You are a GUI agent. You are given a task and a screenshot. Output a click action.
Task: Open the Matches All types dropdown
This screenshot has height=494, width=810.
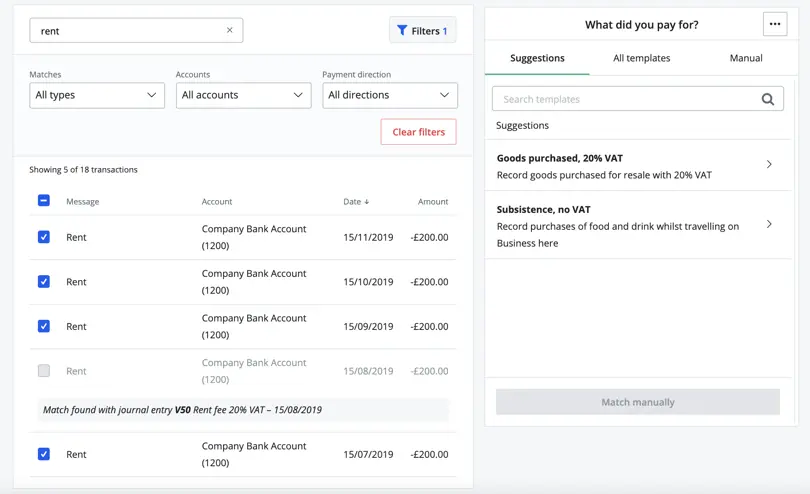[97, 95]
